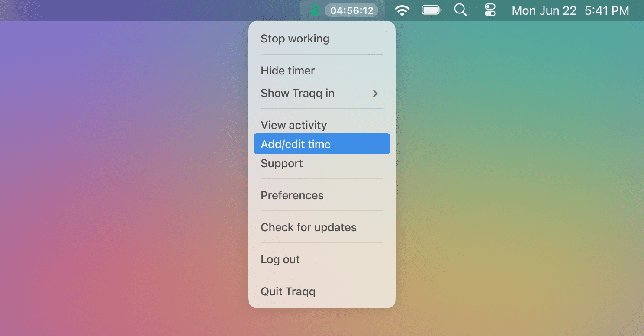Choose Hide timer option
The image size is (644, 336).
click(x=322, y=71)
